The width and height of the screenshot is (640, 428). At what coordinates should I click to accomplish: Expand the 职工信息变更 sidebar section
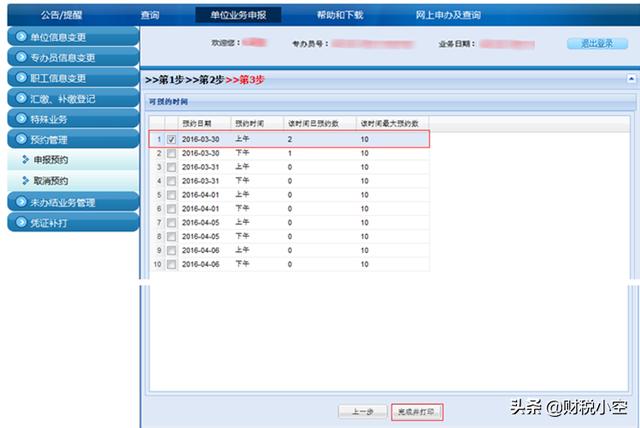(73, 78)
